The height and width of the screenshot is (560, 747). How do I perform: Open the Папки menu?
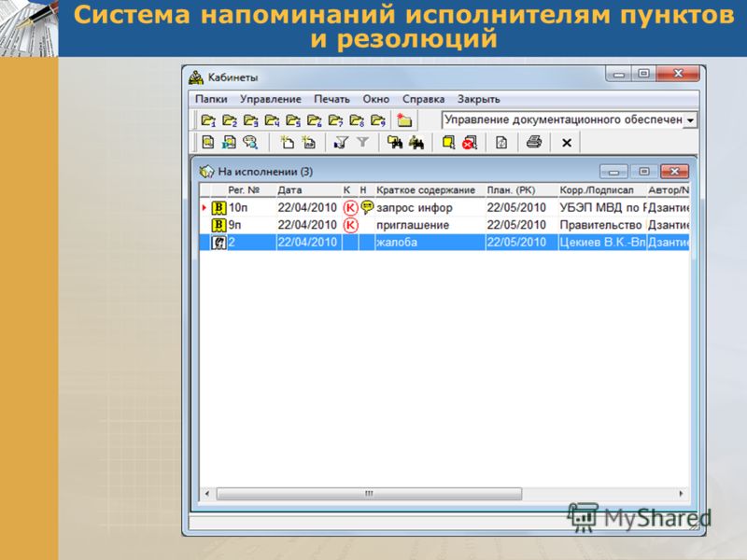click(x=211, y=100)
